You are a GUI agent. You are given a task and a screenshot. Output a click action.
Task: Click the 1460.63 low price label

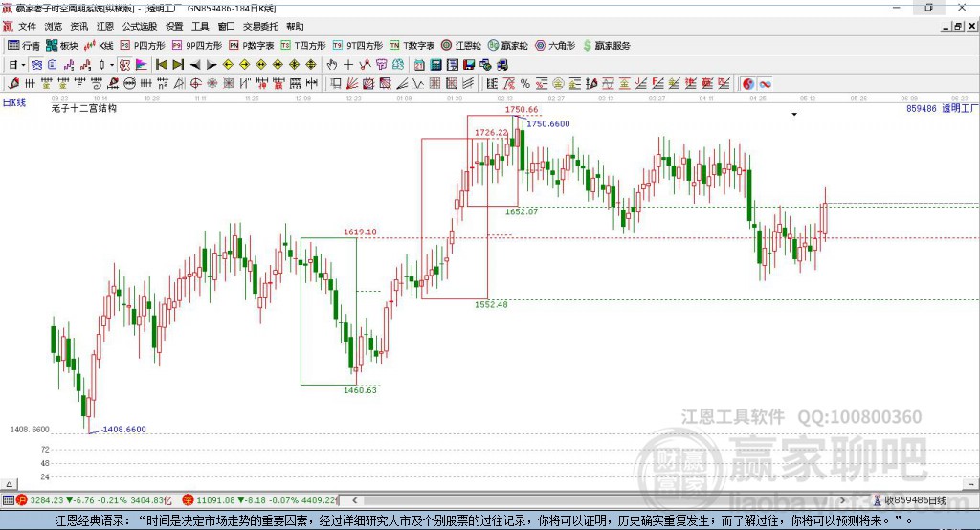tap(361, 390)
